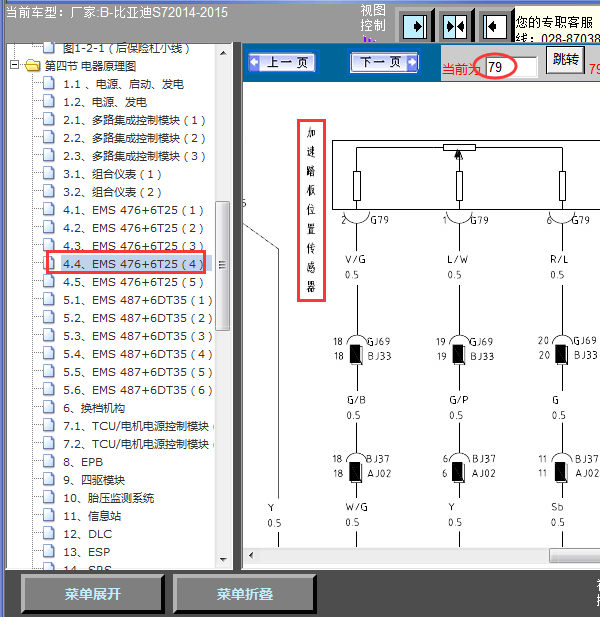Click the diagram horizontal scrollbar left arrow

click(251, 556)
